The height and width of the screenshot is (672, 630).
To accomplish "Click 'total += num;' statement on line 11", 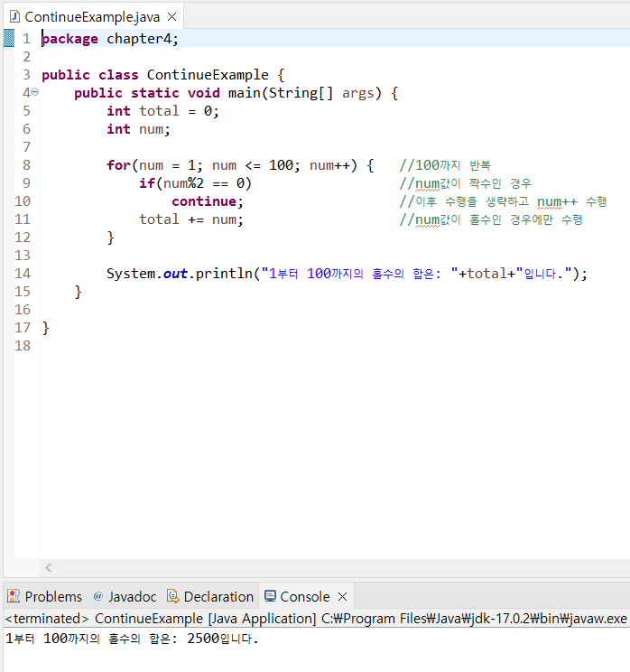I will (191, 219).
